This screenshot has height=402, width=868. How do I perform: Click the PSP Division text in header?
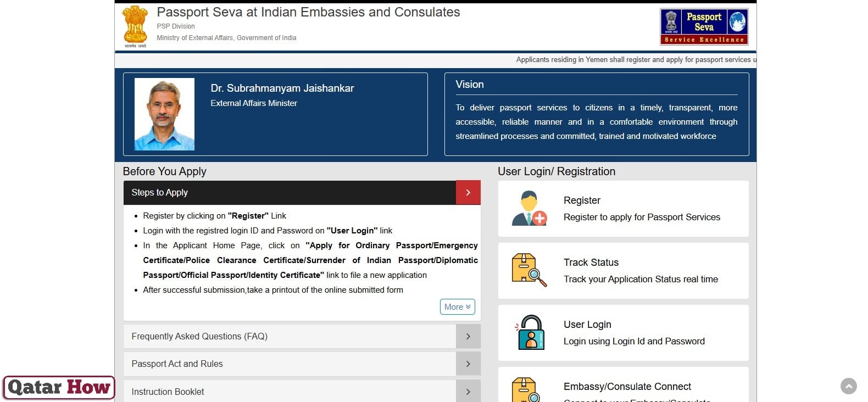(176, 26)
